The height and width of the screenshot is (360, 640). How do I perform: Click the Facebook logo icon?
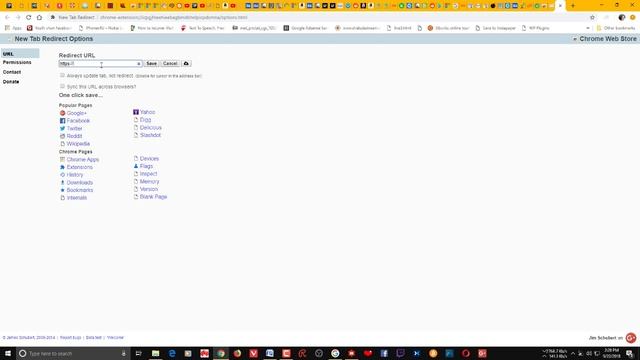62,121
